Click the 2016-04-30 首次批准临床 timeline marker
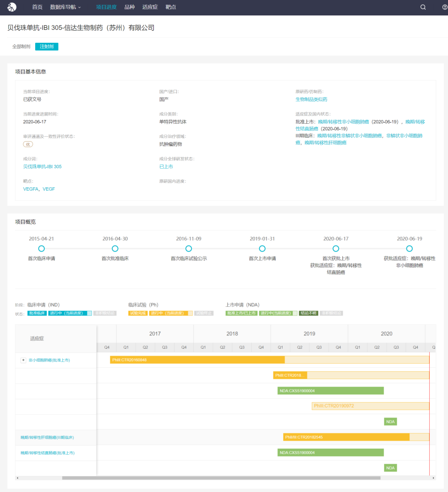The width and height of the screenshot is (448, 492). [x=115, y=249]
